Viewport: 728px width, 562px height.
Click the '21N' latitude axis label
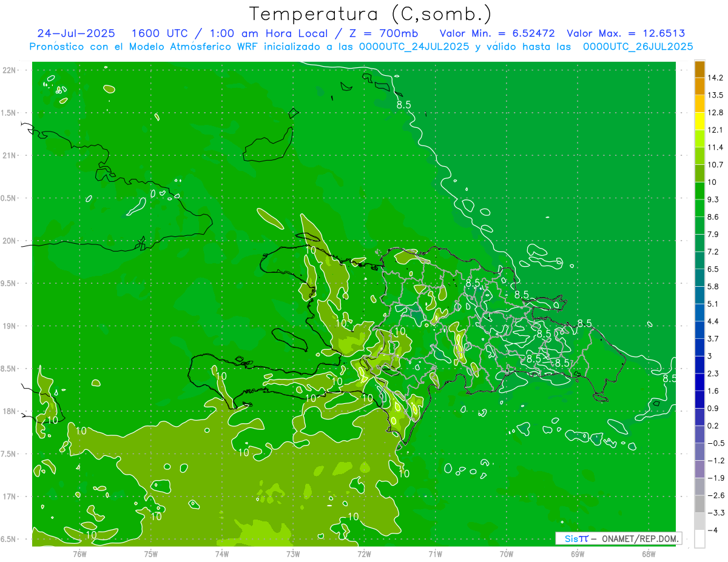[10, 155]
